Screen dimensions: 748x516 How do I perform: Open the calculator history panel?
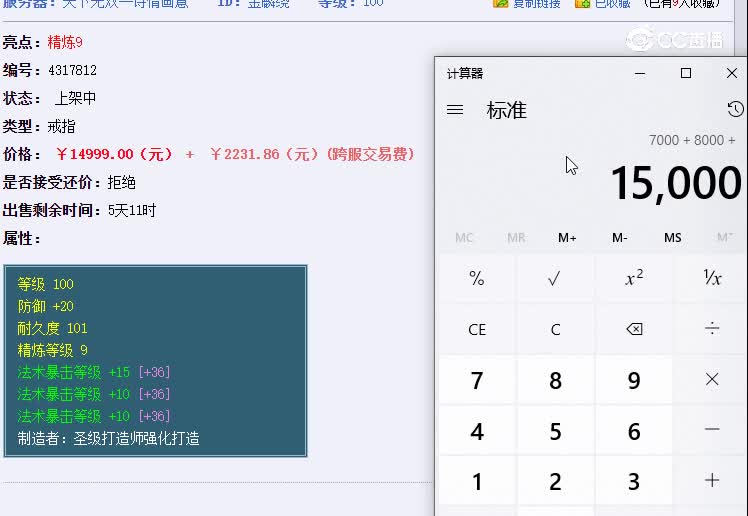click(735, 109)
